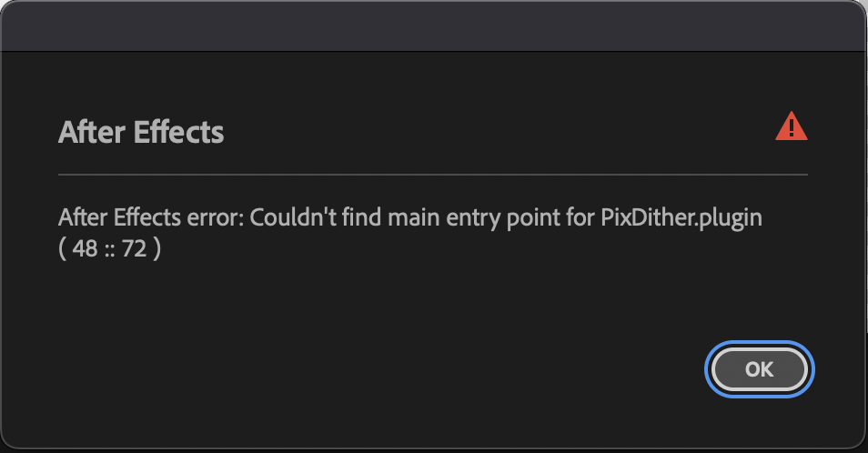Click the exclamation mark inside the alert icon
This screenshot has width=868, height=453.
[792, 127]
